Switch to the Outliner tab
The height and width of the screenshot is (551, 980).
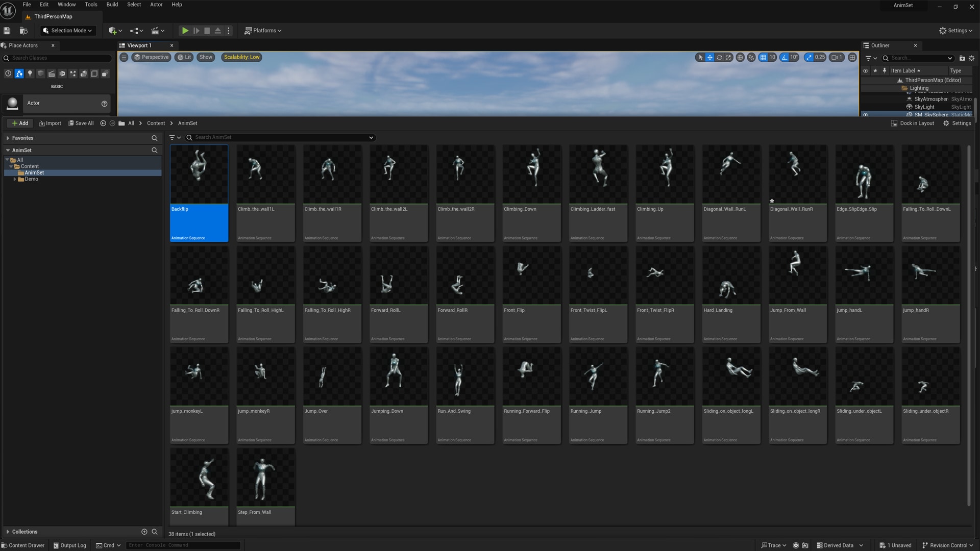tap(879, 45)
